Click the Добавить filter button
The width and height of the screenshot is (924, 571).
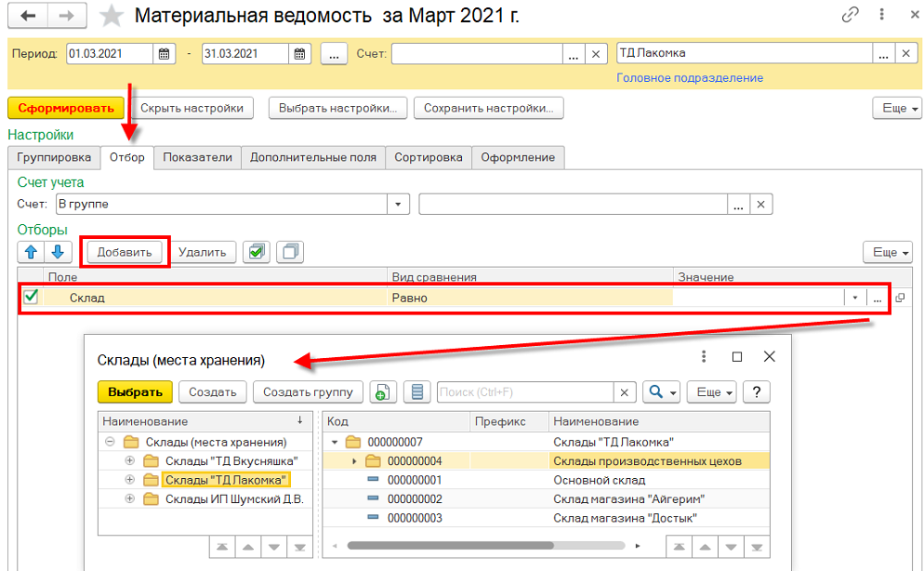pos(124,251)
